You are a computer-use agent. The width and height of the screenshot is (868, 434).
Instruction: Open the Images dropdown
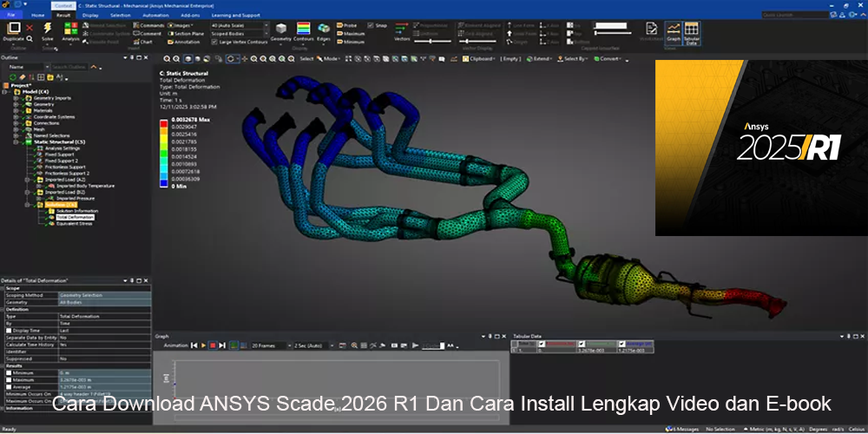click(181, 25)
